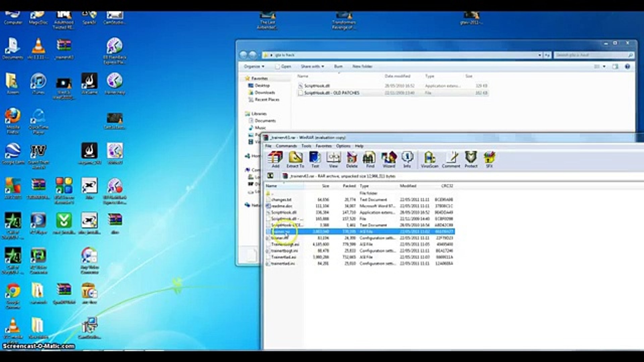Launch the Wizard tool in WinRAR
644x362 pixels.
pos(389,160)
